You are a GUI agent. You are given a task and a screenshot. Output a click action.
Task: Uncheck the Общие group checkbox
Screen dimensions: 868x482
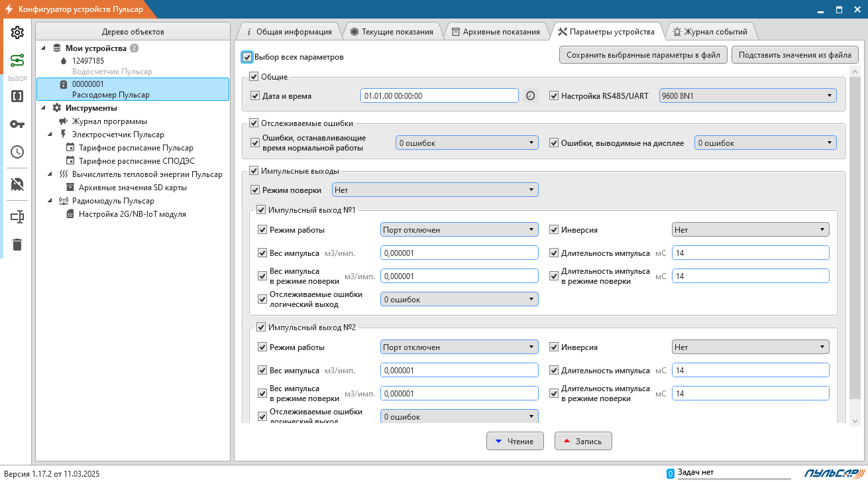click(x=254, y=77)
